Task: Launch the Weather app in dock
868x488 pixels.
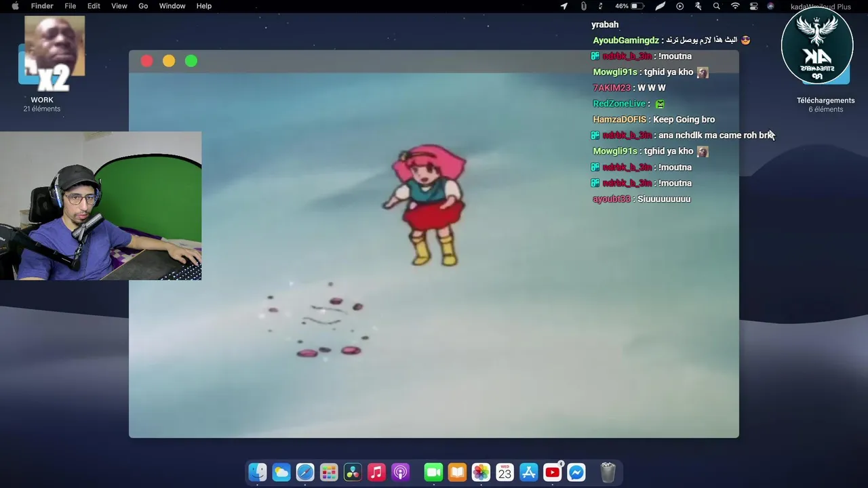Action: coord(281,472)
